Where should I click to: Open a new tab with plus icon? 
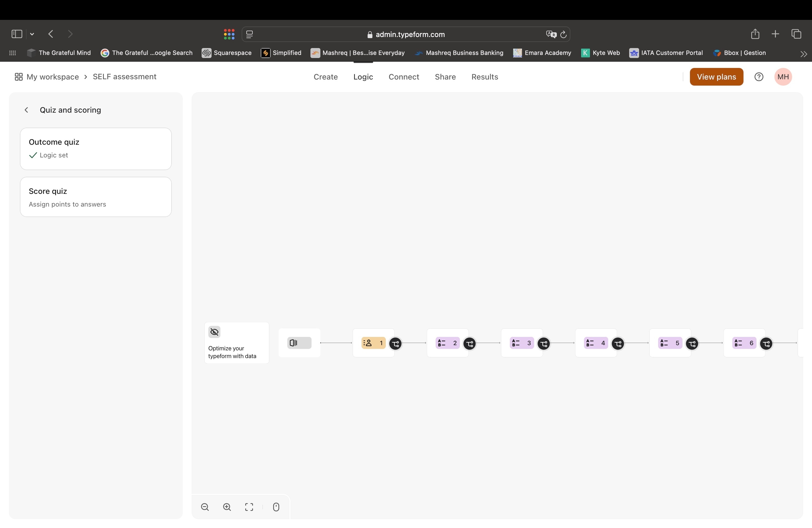(x=775, y=34)
